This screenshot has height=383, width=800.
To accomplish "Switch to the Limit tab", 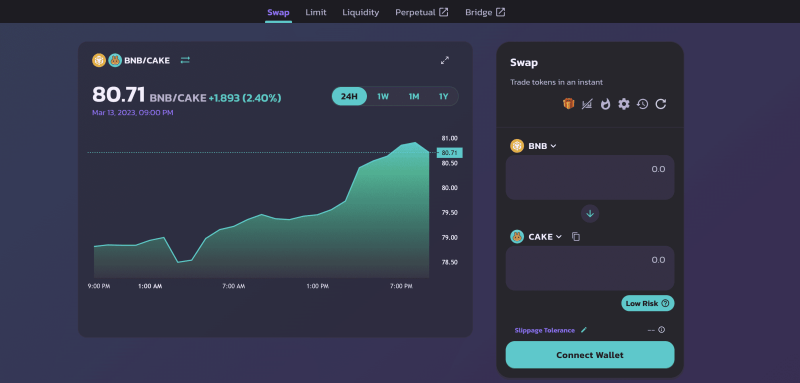I will (316, 12).
